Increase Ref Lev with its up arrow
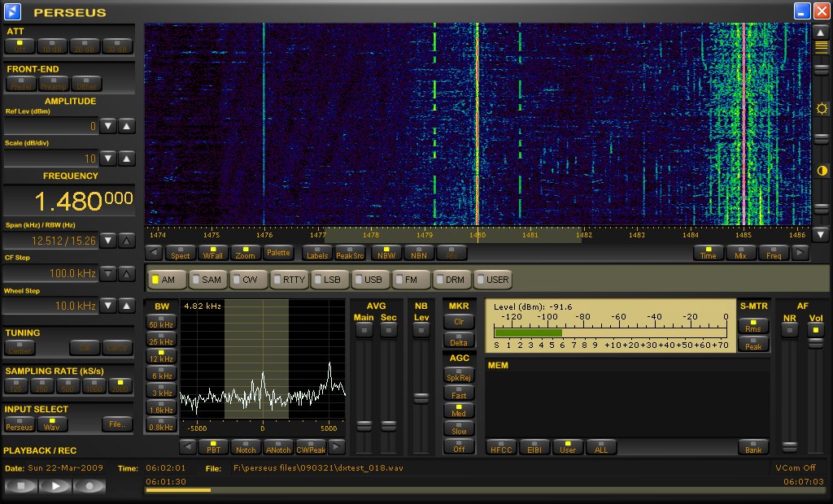The image size is (833, 504). [x=126, y=126]
